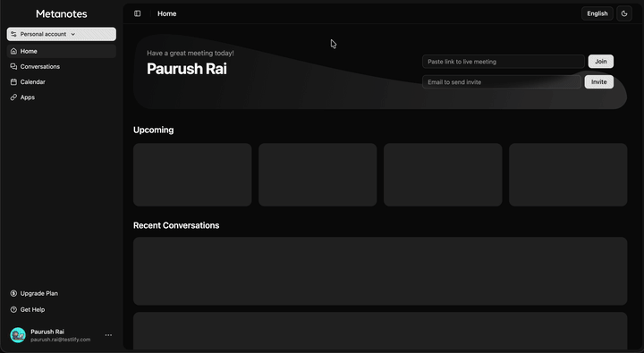This screenshot has height=353, width=644.
Task: Toggle the sidebar panel icon
Action: [137, 13]
